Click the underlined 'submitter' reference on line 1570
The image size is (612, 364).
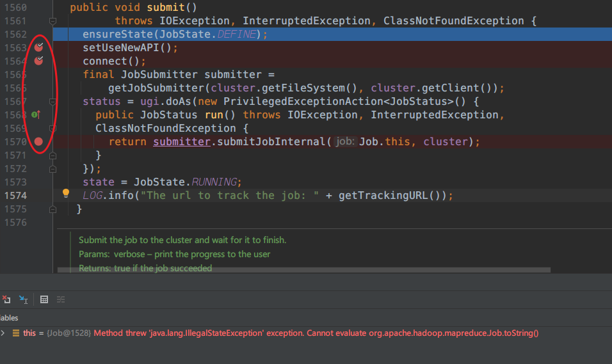182,141
